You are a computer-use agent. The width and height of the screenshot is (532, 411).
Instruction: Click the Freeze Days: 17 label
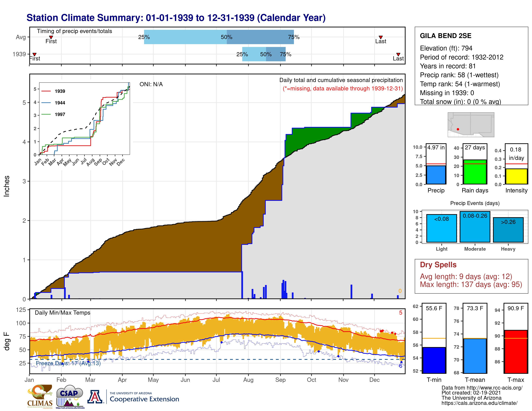point(68,363)
